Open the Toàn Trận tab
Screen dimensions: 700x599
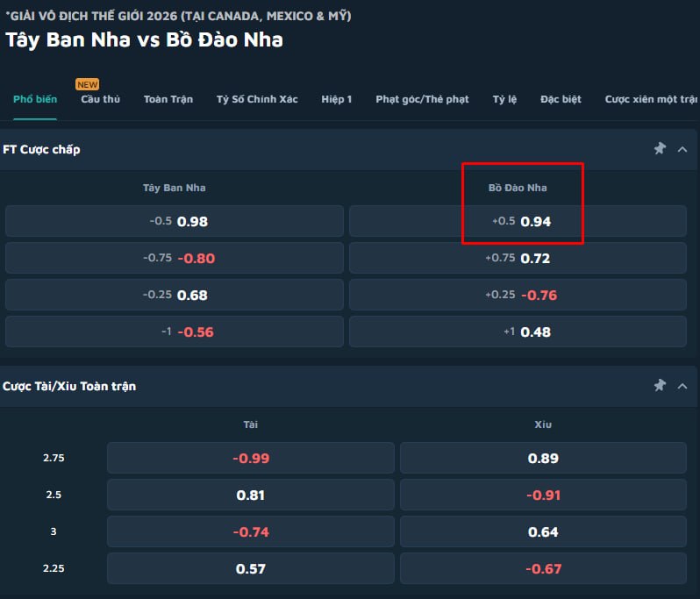(x=168, y=99)
